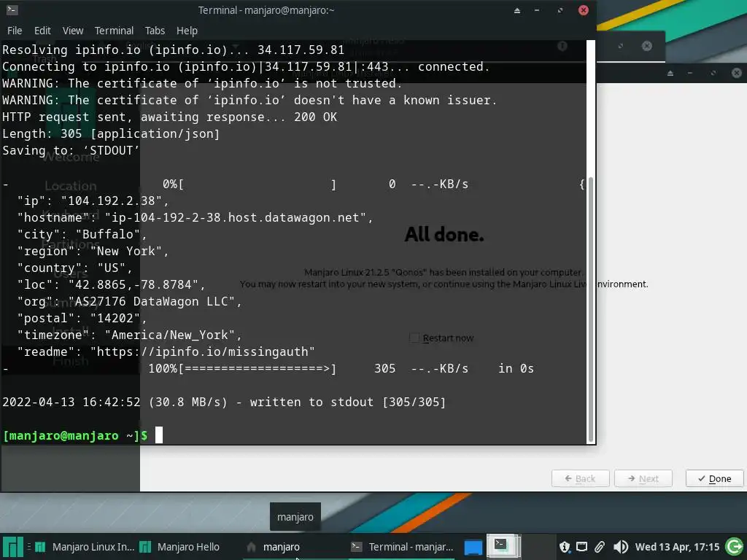The image size is (747, 560).
Task: Open the volume speaker tray icon
Action: [x=620, y=547]
